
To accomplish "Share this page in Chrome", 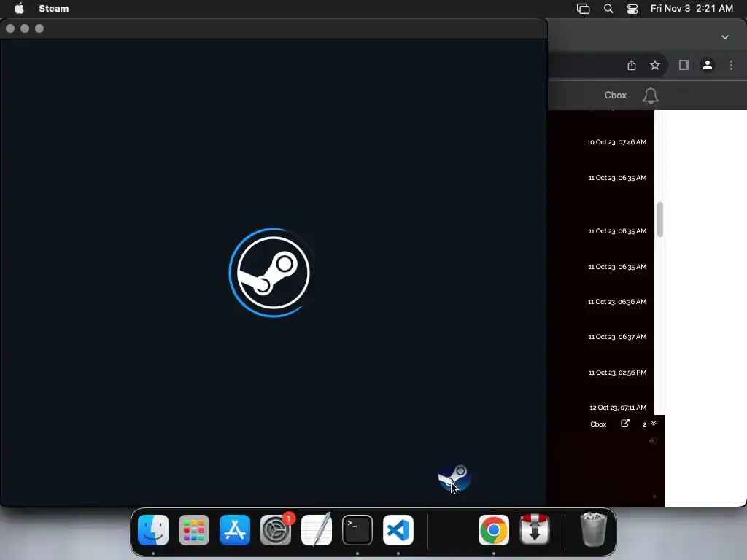I will 632,65.
